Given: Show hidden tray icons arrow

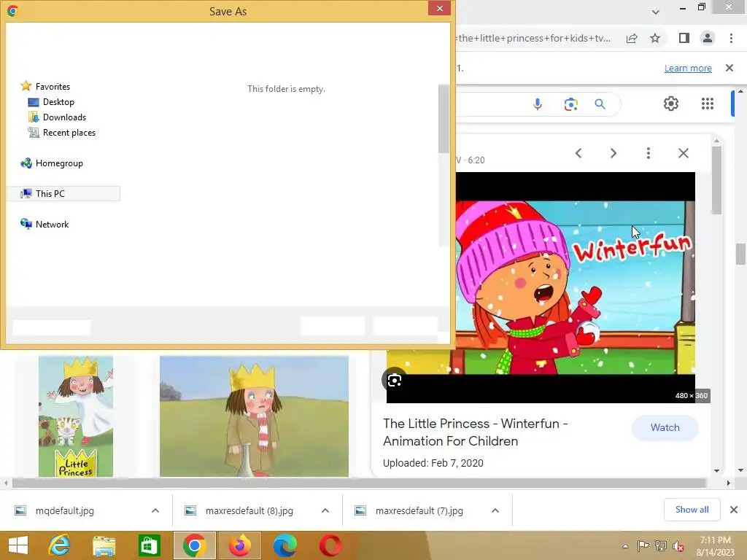Looking at the screenshot, I should (x=625, y=546).
